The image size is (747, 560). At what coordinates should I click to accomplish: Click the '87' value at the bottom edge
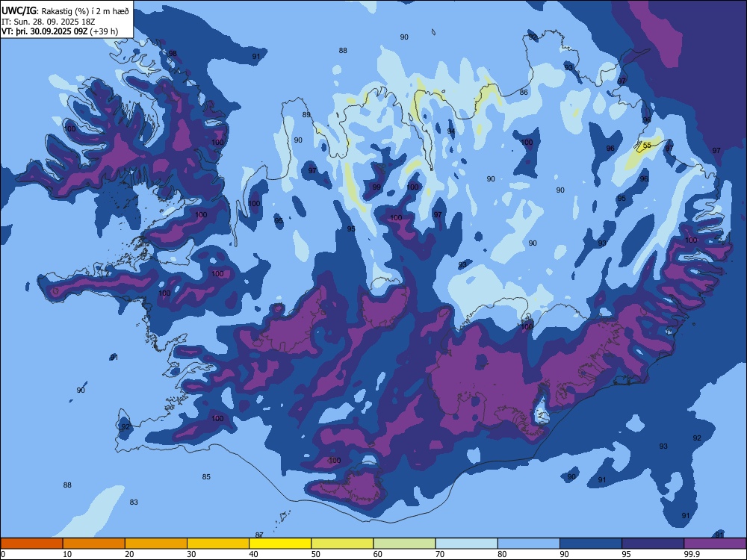tap(259, 535)
